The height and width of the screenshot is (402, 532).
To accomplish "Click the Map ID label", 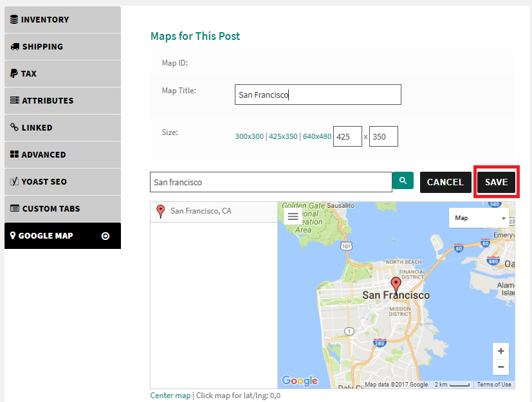I will click(x=175, y=63).
